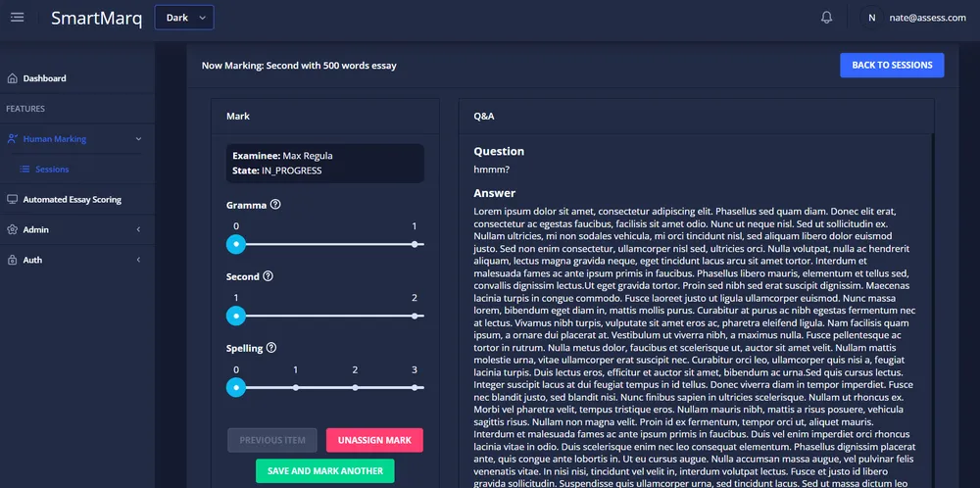Click the FEATURES sidebar label

(25, 109)
